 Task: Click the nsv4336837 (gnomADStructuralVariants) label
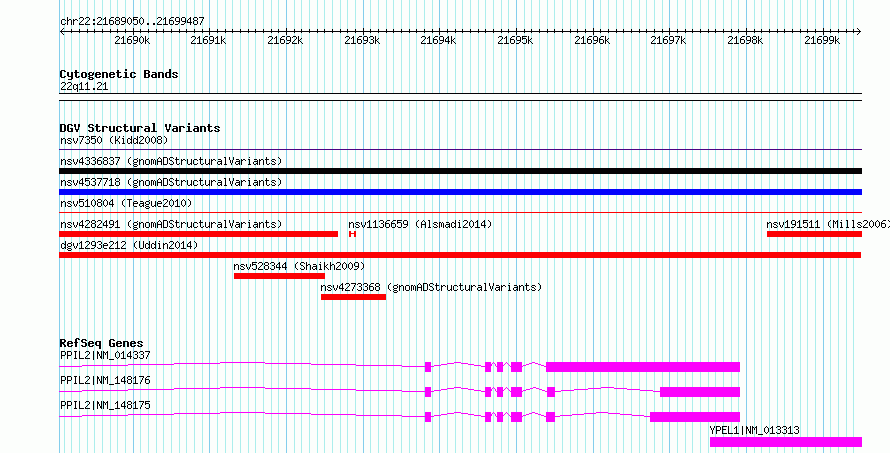171,161
